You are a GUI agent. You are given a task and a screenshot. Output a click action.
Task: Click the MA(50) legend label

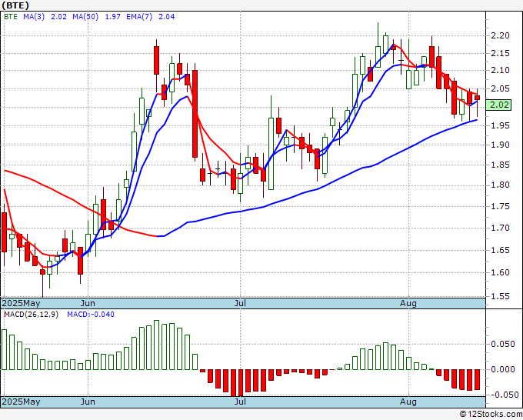pos(85,17)
